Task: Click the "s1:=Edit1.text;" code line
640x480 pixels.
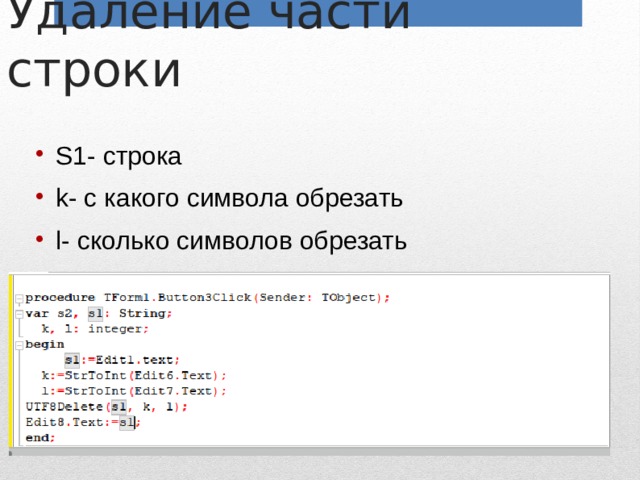Action: (122, 360)
